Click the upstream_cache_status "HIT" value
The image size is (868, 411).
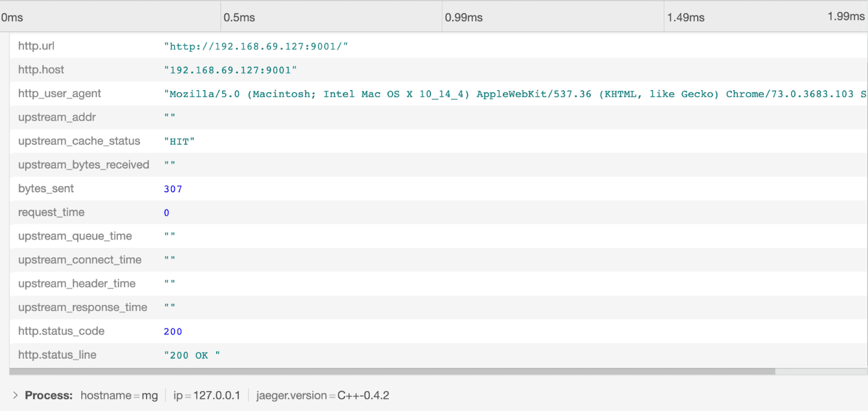[180, 141]
